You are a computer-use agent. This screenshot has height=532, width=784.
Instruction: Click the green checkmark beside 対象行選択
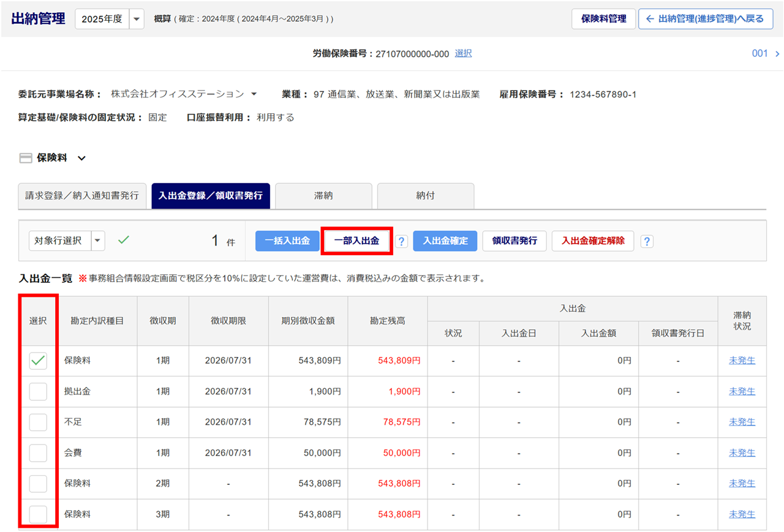[x=124, y=241]
